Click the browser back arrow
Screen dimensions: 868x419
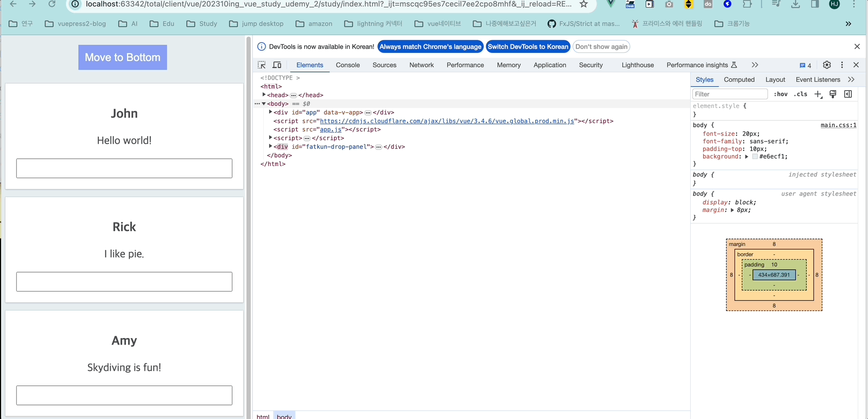coord(13,4)
